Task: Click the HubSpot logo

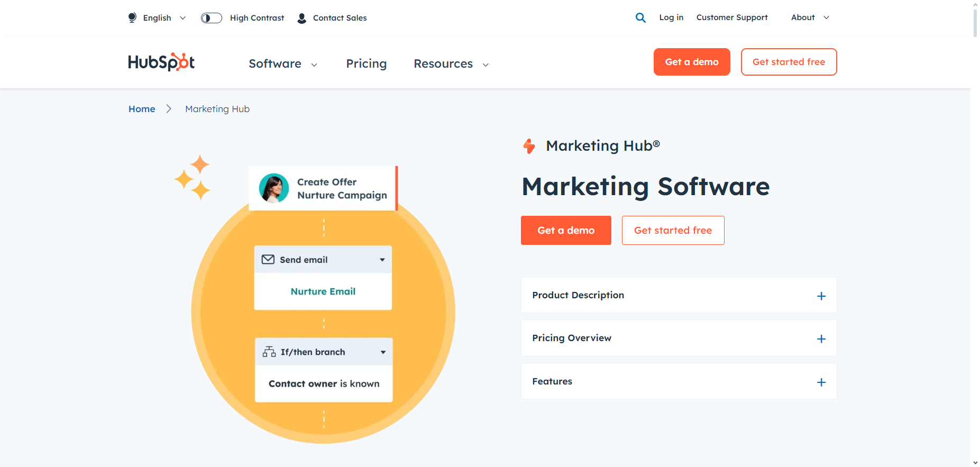Action: (161, 62)
